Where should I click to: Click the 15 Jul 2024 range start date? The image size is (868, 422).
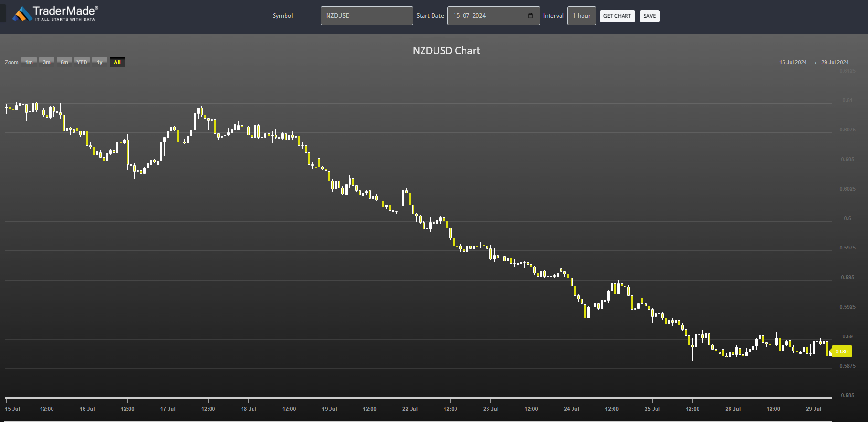793,62
